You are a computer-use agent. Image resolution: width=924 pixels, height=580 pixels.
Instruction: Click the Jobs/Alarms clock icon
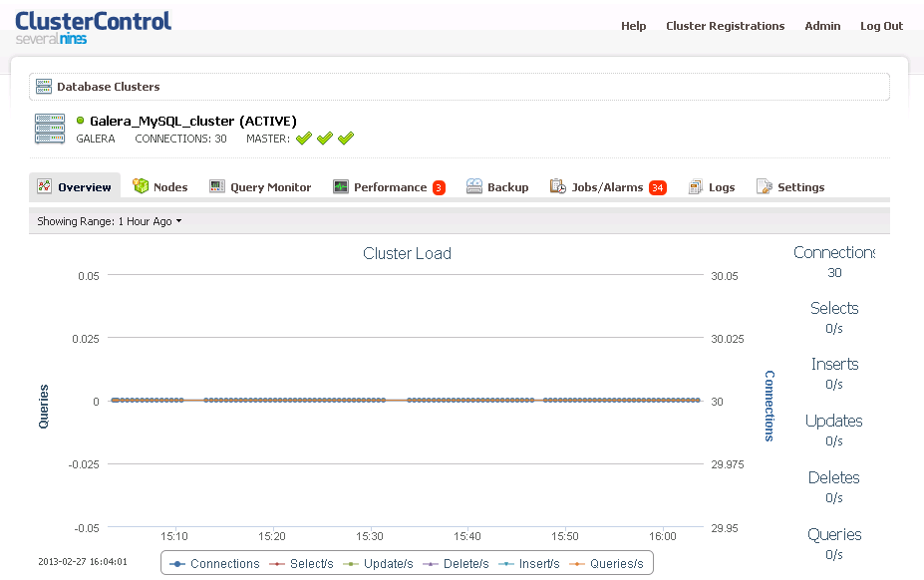pyautogui.click(x=558, y=186)
